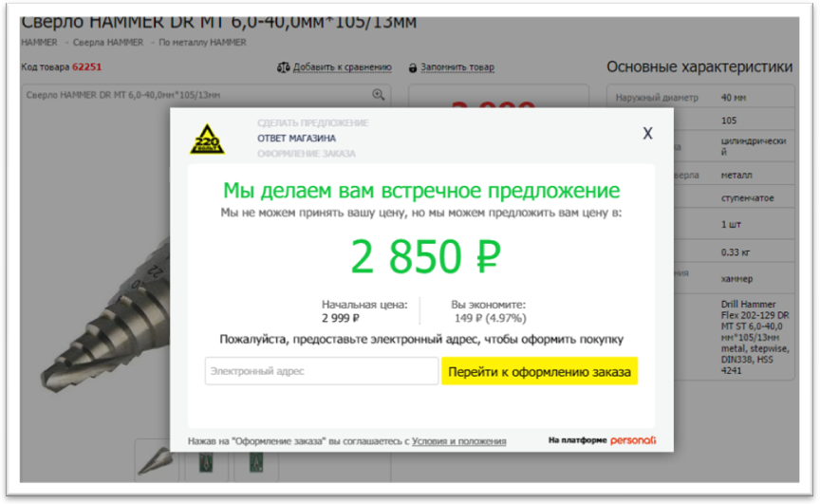
Task: Focus the 'Электронный адрес' input field
Action: pyautogui.click(x=322, y=371)
